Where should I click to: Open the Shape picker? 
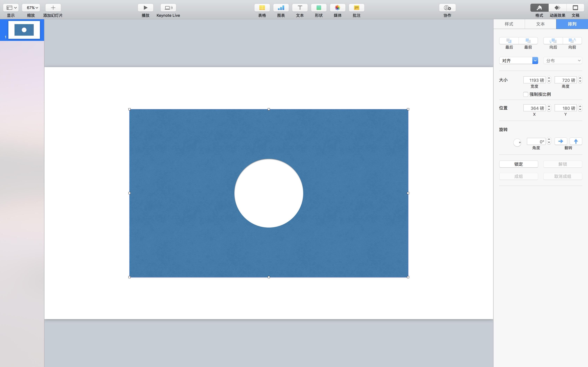click(318, 8)
